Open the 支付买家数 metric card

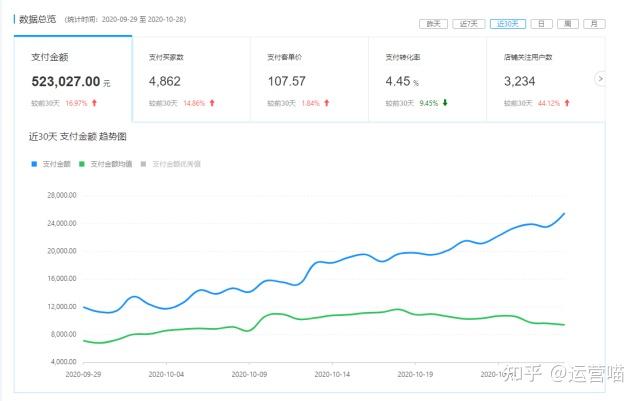click(x=191, y=79)
